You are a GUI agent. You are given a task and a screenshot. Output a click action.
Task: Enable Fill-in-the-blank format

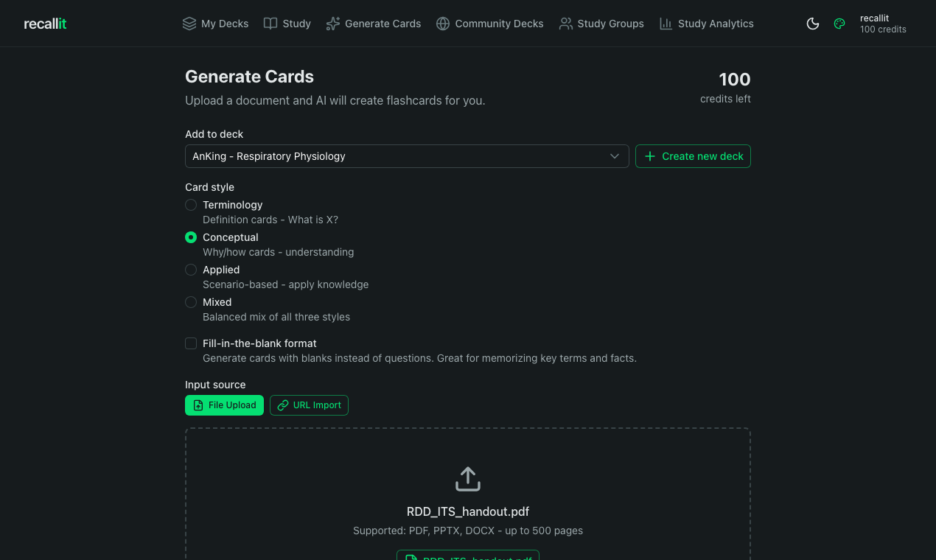point(191,343)
